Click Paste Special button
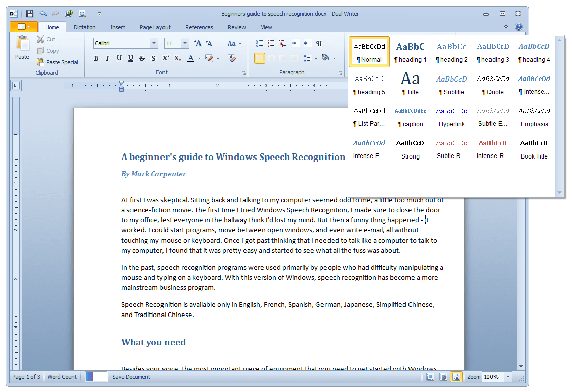 coord(57,62)
